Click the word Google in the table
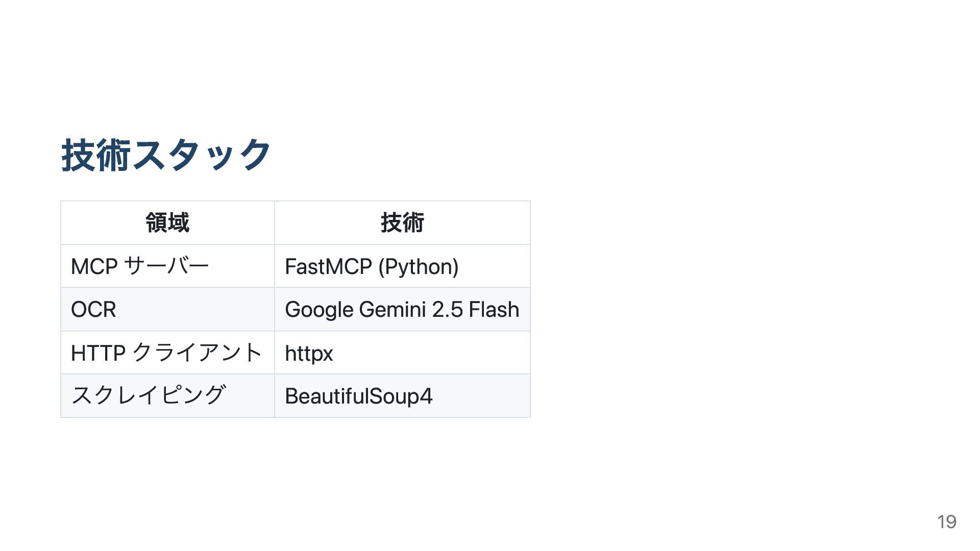Viewport: 980px width, 551px height. 319,310
